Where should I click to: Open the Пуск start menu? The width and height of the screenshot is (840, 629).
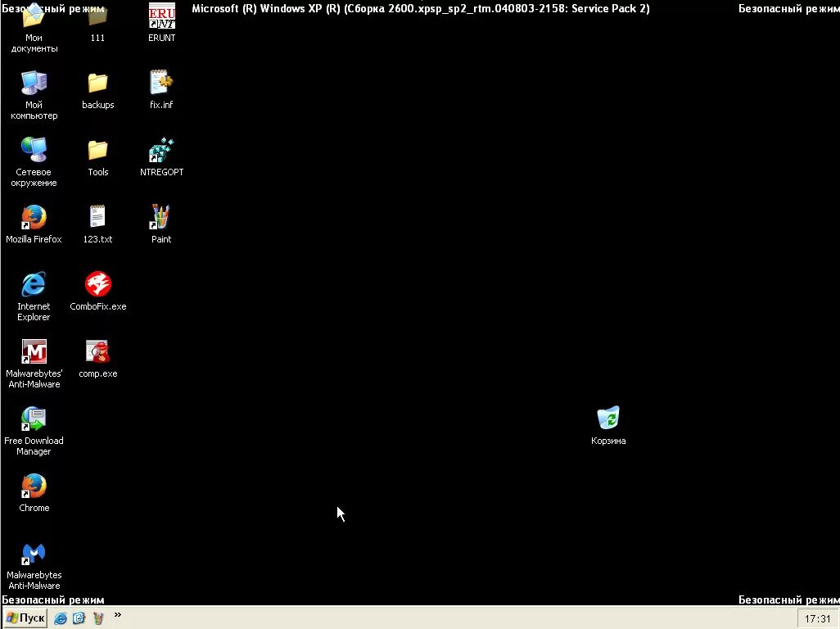click(x=25, y=618)
